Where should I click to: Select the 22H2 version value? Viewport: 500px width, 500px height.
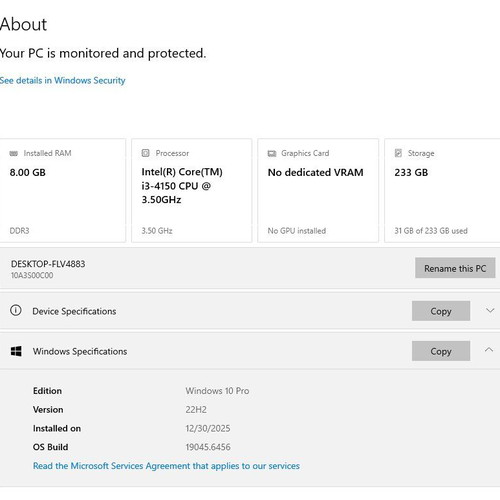196,409
